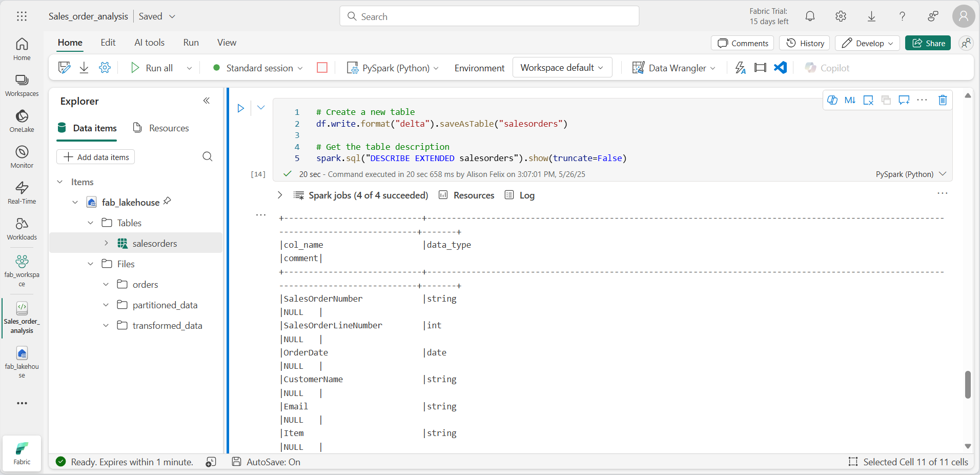The width and height of the screenshot is (980, 475).
Task: Select the partitioned_data folder
Action: pyautogui.click(x=165, y=305)
